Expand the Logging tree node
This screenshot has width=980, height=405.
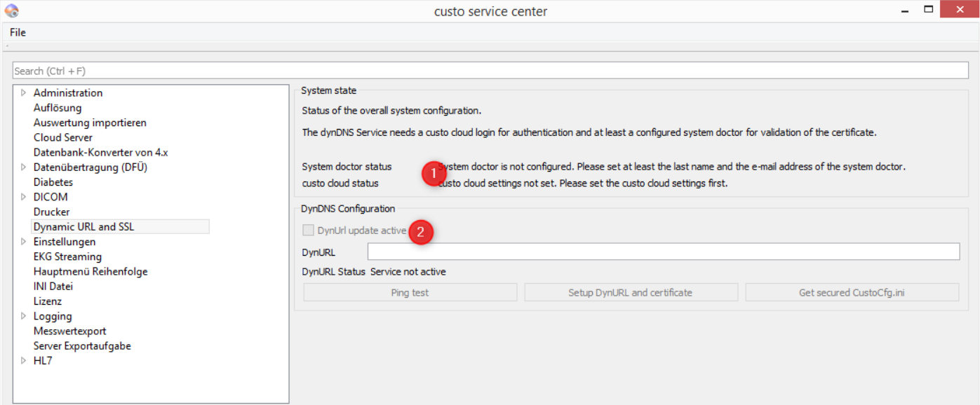coord(23,316)
